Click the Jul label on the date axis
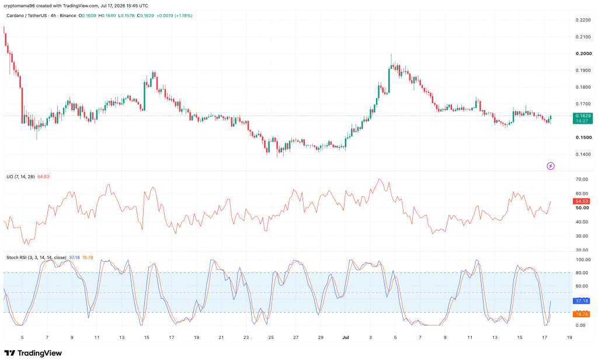The image size is (598, 364). point(346,337)
